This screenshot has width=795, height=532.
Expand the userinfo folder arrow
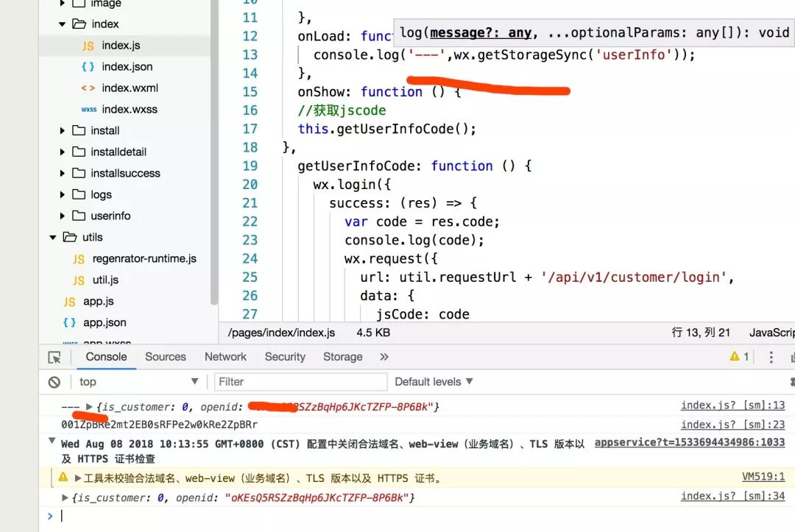click(62, 216)
